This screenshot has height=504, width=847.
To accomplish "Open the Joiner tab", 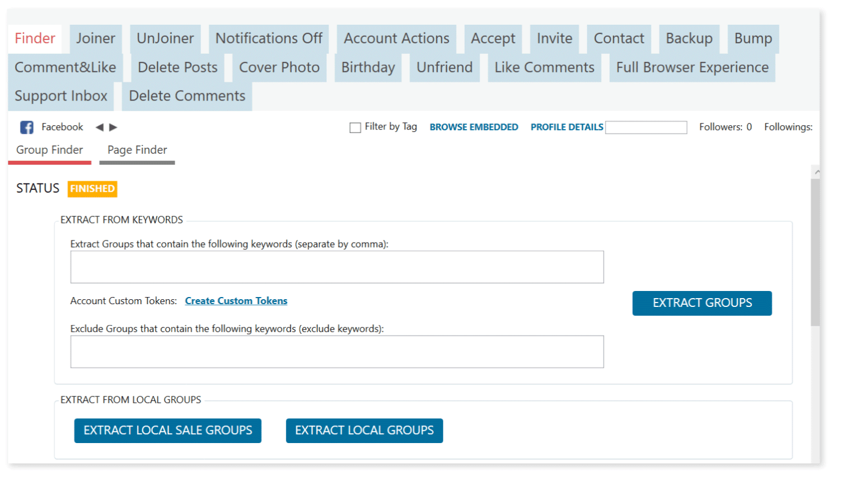I will 96,38.
